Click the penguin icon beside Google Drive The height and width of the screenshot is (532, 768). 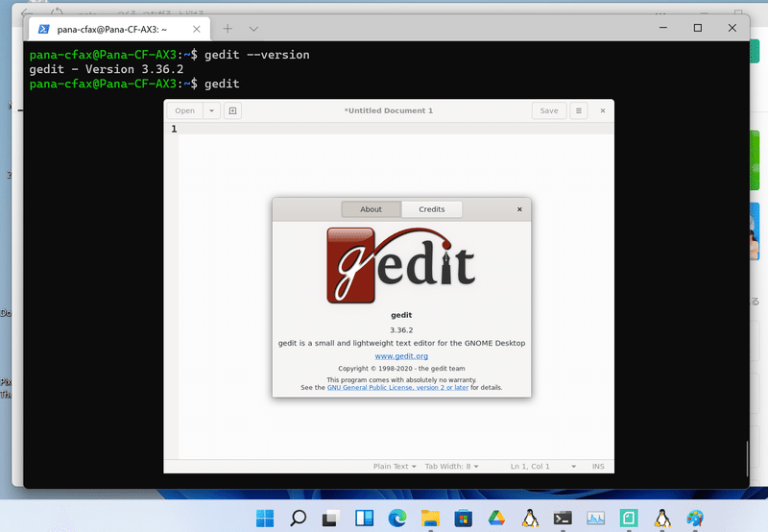tap(530, 518)
